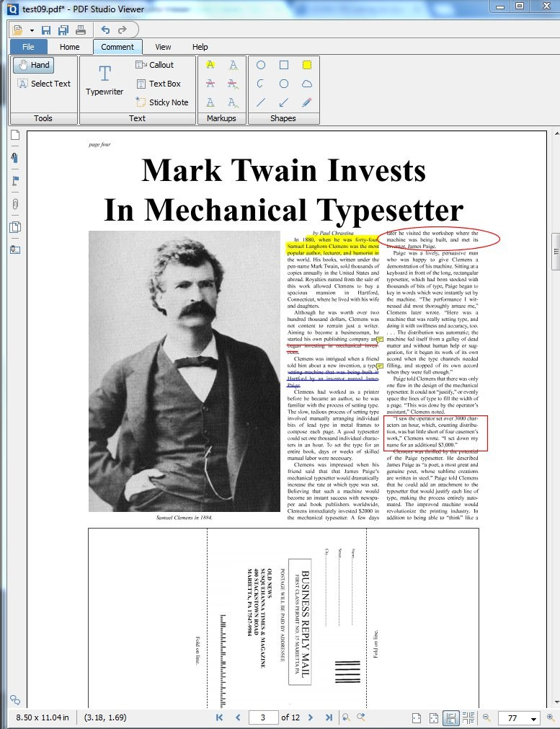This screenshot has width=560, height=729.
Task: Go to the first page
Action: [219, 717]
